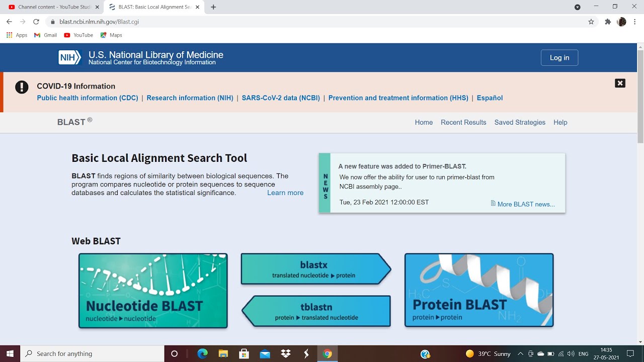Open BLAST Help menu

coord(560,122)
